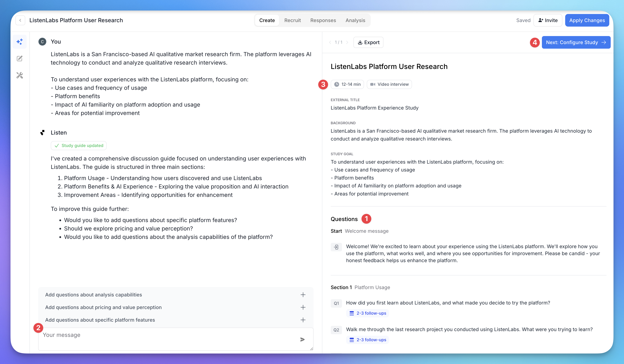Click the 12-14 min duration chip
Screen dimensions: 624x364
tap(347, 84)
